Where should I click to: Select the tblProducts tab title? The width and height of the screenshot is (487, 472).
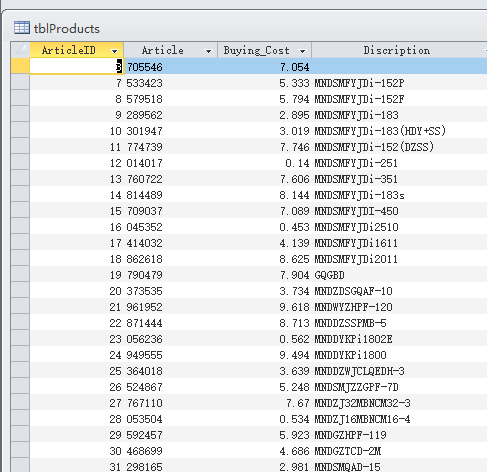67,29
